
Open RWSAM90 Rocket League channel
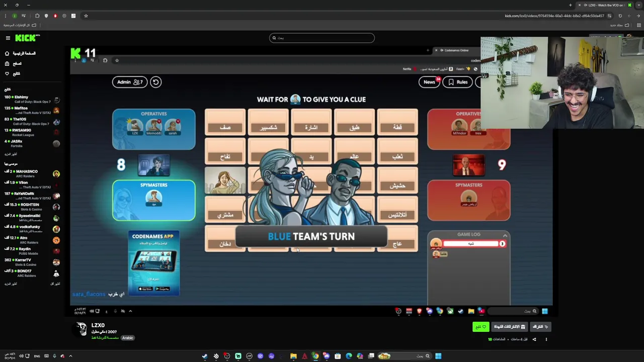32,132
